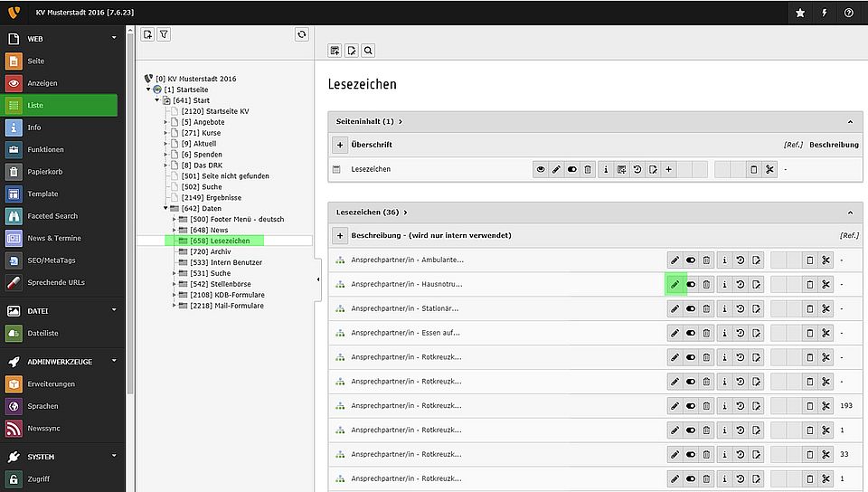Image resolution: width=868 pixels, height=492 pixels.
Task: Refresh the page tree
Action: [302, 34]
